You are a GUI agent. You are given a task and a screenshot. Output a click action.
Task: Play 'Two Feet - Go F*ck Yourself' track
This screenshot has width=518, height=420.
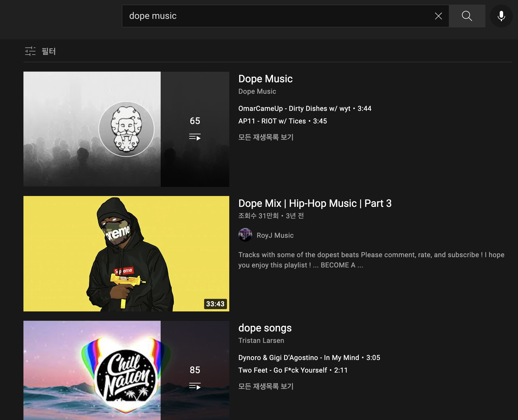(293, 370)
